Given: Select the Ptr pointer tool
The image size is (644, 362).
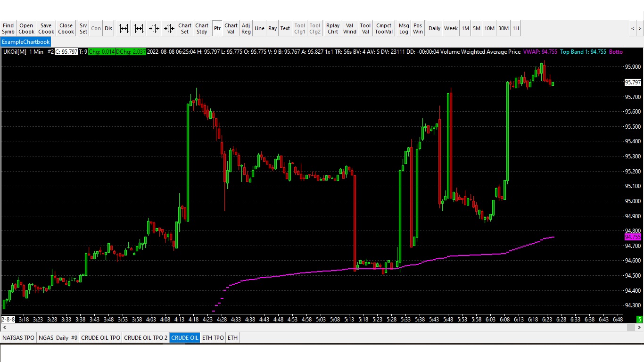Looking at the screenshot, I should coord(217,29).
